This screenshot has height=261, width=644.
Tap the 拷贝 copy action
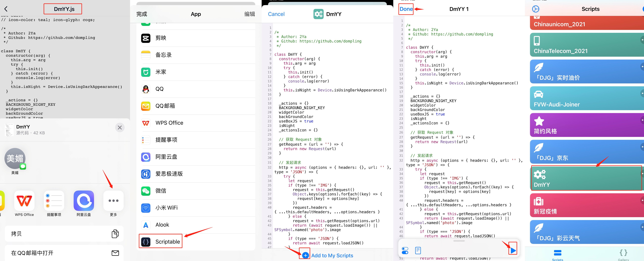click(64, 233)
